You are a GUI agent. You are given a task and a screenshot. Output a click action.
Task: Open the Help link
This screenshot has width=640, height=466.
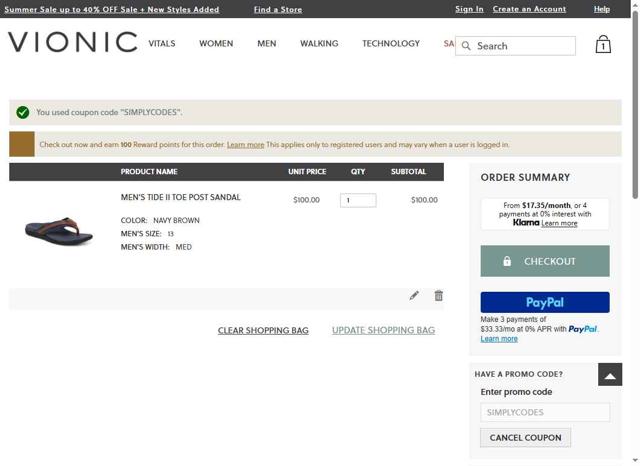[x=602, y=9]
